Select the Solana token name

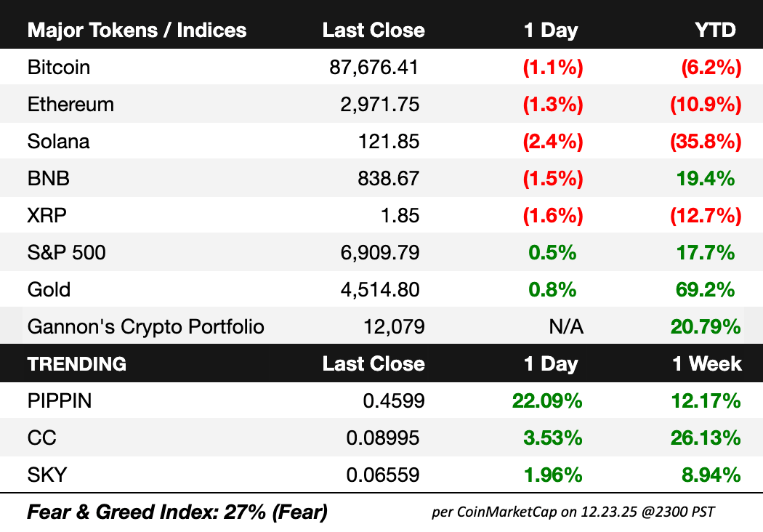(x=58, y=141)
